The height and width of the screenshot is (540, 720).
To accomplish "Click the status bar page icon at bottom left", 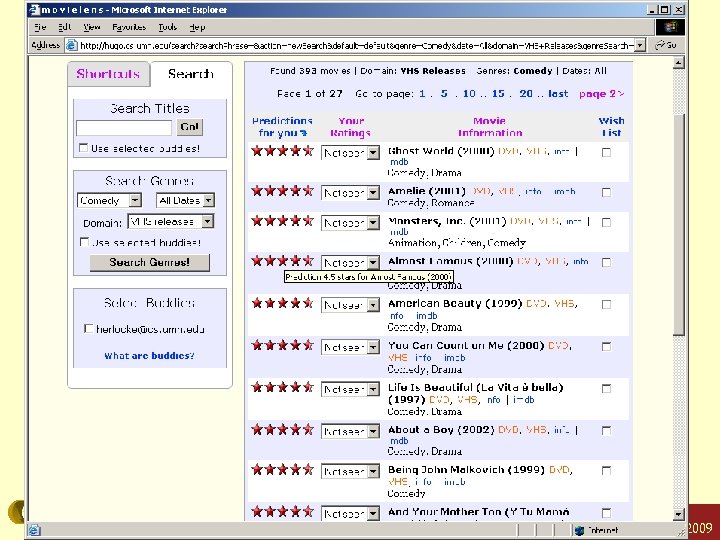I will click(34, 530).
